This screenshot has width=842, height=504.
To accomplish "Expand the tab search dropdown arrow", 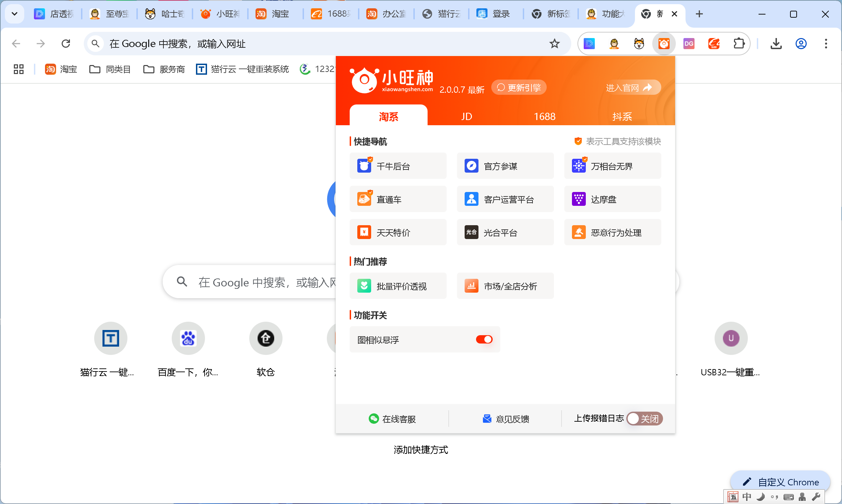I will point(15,14).
